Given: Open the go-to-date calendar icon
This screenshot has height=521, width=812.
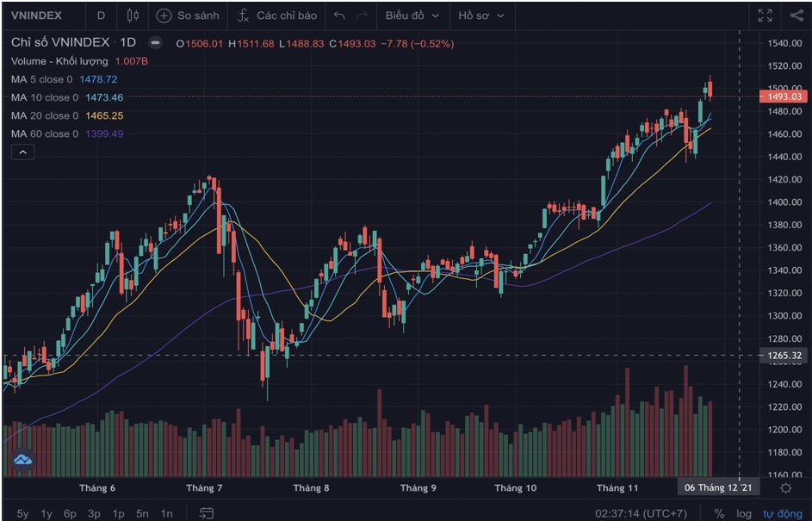Looking at the screenshot, I should click(207, 513).
